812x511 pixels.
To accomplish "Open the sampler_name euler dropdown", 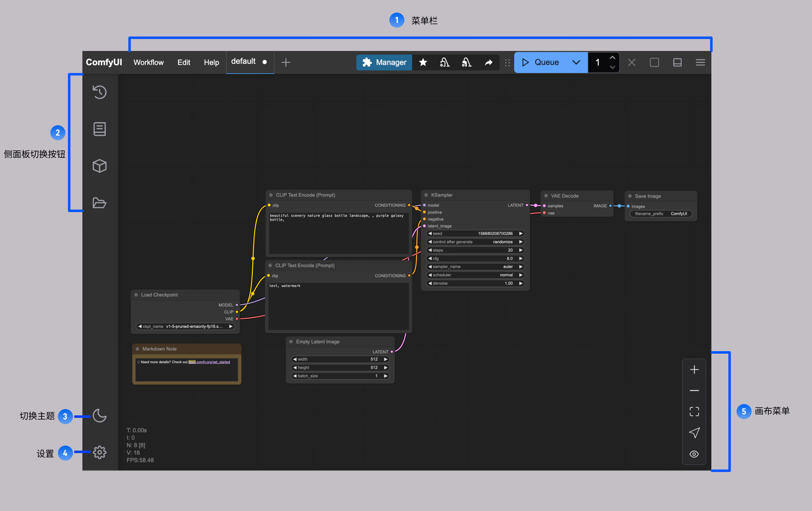I will click(x=475, y=267).
